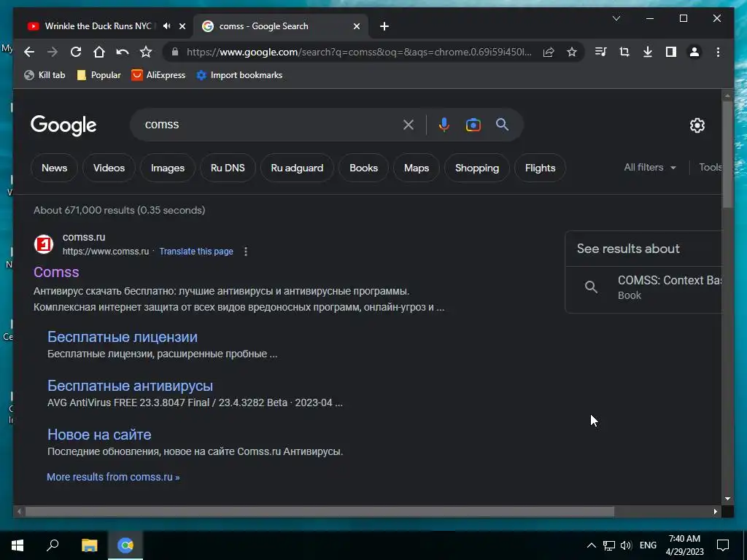The image size is (747, 560).
Task: Open the Popular bookmarks folder
Action: click(98, 75)
